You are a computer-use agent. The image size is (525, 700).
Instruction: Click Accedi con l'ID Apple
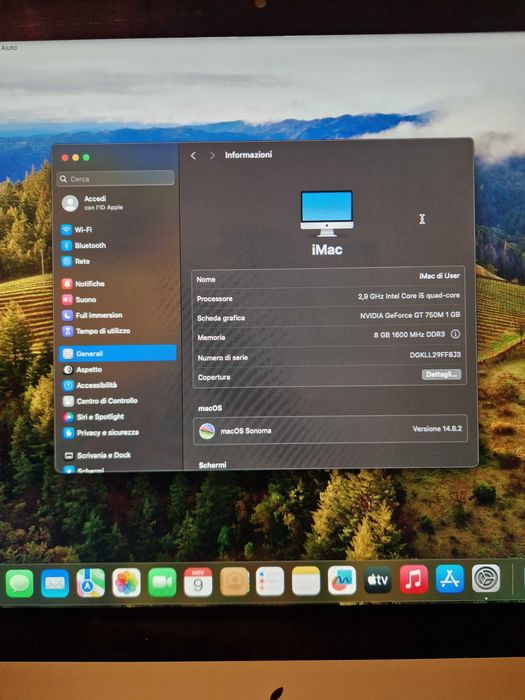click(x=92, y=203)
